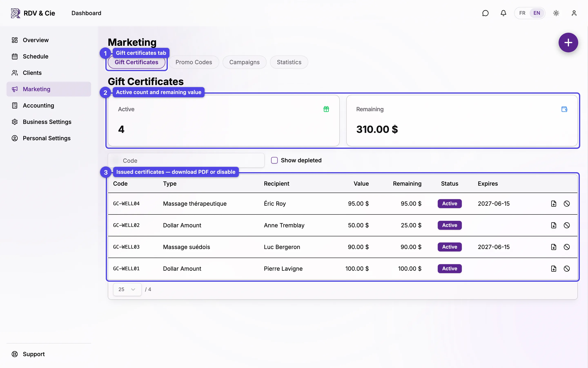588x368 pixels.
Task: Click recipient Anne Tremblay
Action: 284,225
